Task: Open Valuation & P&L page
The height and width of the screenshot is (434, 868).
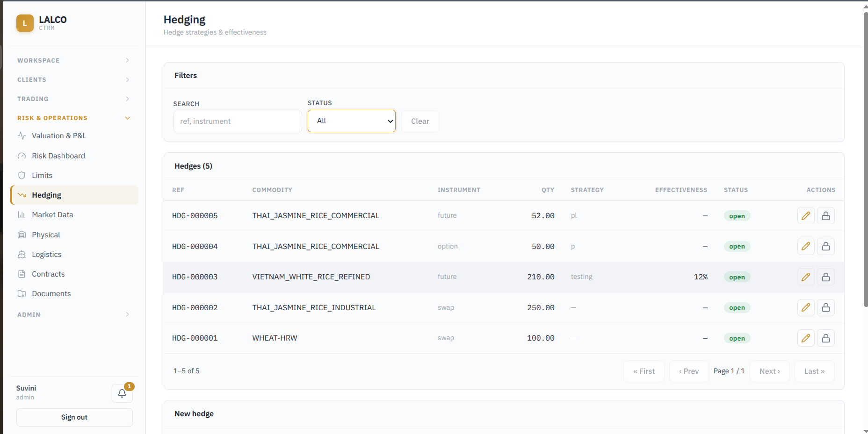Action: tap(74, 136)
